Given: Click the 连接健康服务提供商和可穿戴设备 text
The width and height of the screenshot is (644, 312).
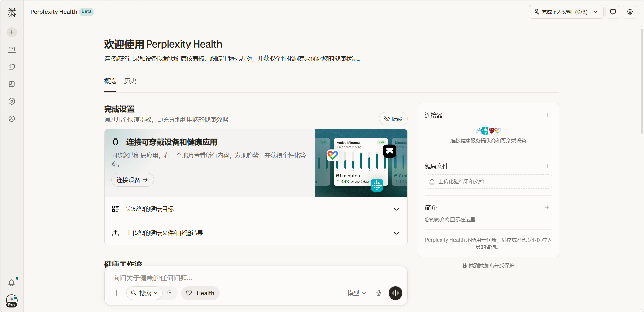Looking at the screenshot, I should click(x=489, y=141).
